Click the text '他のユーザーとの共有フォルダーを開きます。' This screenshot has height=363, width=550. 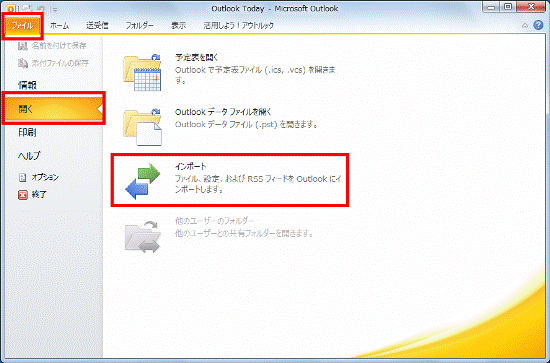point(244,233)
